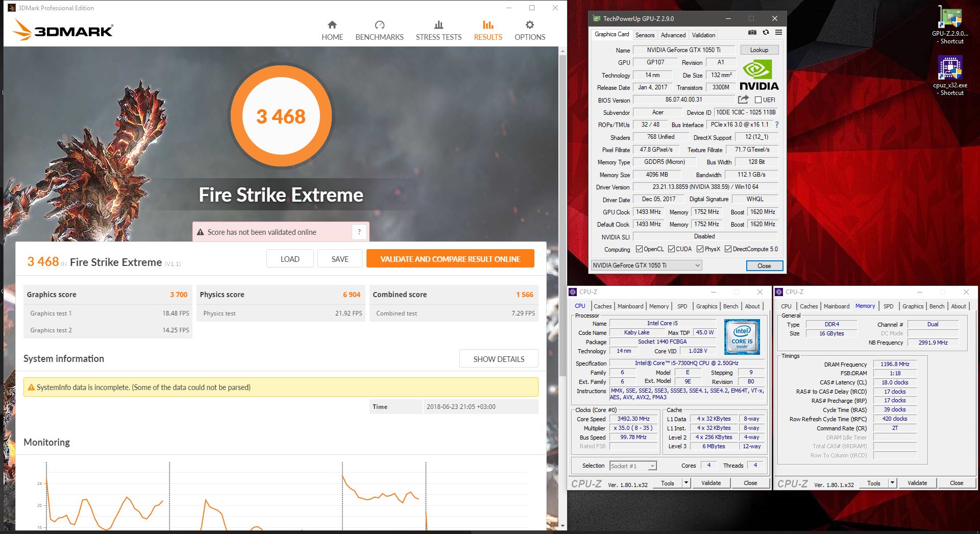
Task: Click the SAVE result button
Action: (340, 259)
